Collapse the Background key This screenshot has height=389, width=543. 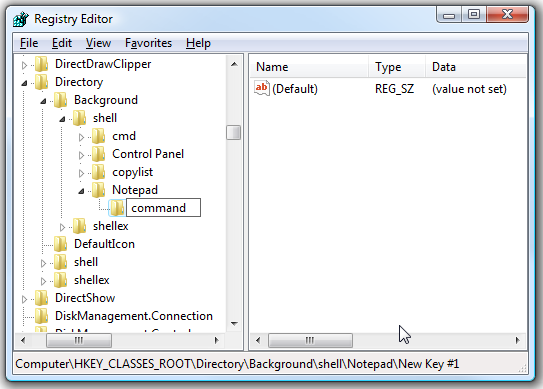(43, 101)
